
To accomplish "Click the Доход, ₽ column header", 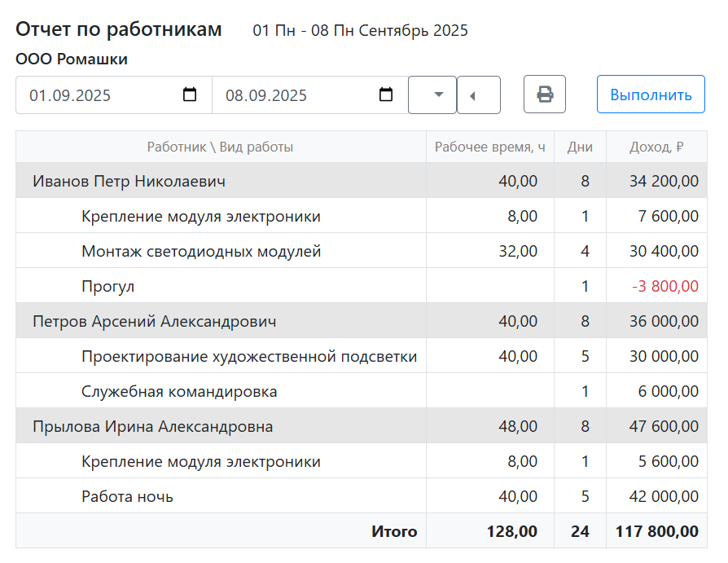I will tap(656, 147).
